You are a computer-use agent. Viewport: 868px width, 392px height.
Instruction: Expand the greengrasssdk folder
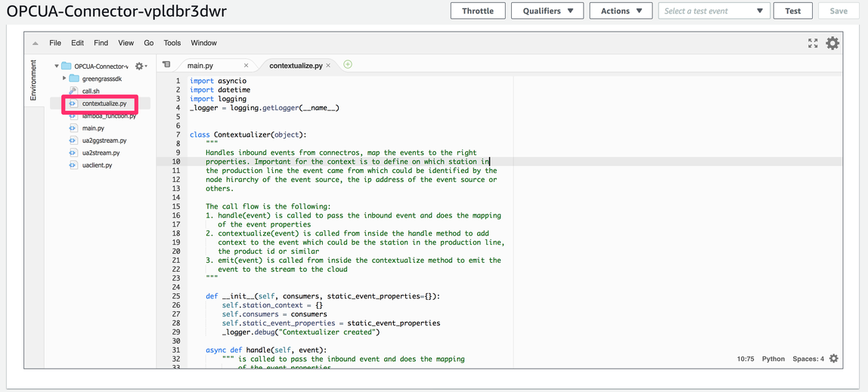pos(65,79)
